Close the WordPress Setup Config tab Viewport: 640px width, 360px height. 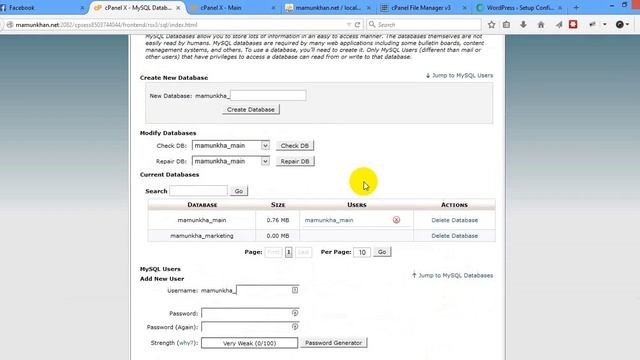point(560,8)
